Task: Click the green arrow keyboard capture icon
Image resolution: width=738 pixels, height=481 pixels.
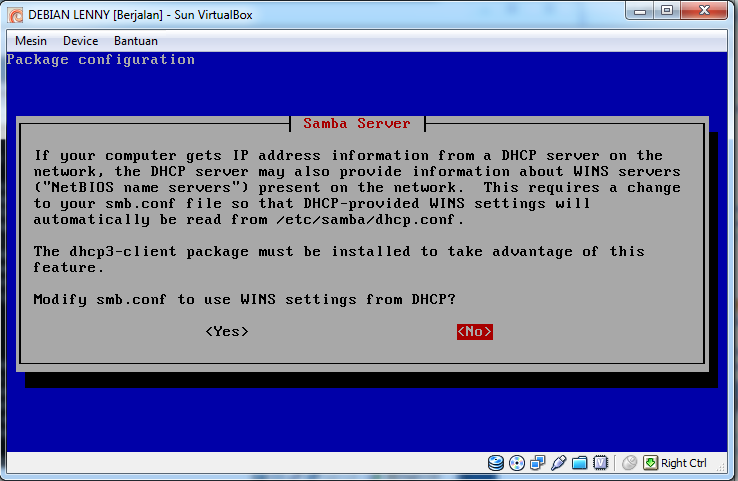Action: [650, 463]
